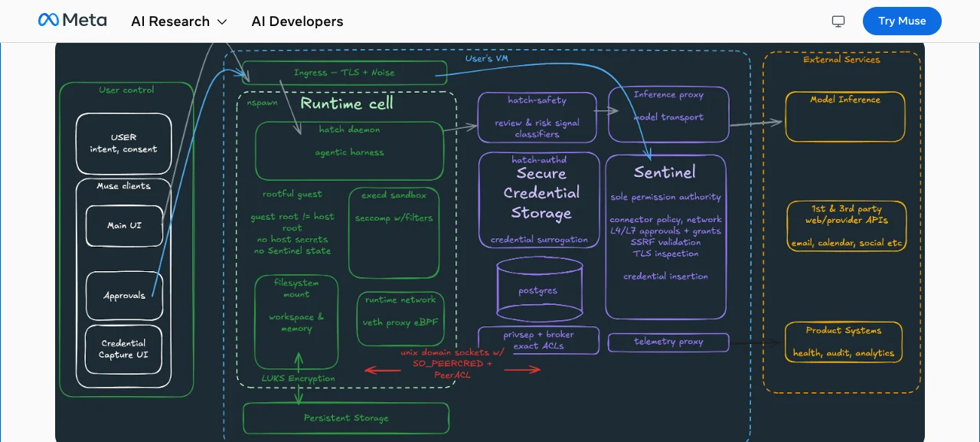Viewport: 980px width, 442px height.
Task: Click the 'User control' label in diagram
Action: point(126,90)
